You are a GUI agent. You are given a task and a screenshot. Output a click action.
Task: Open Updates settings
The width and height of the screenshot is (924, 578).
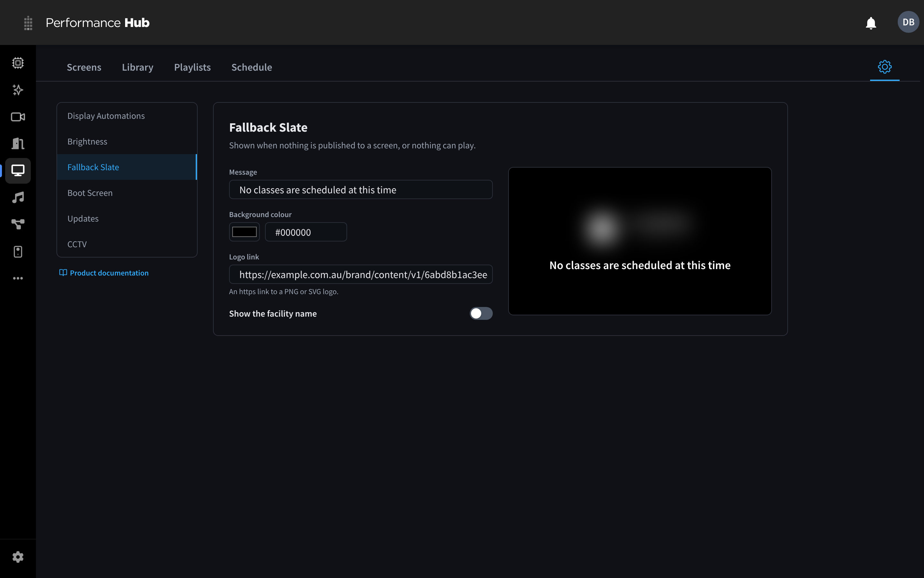point(127,218)
